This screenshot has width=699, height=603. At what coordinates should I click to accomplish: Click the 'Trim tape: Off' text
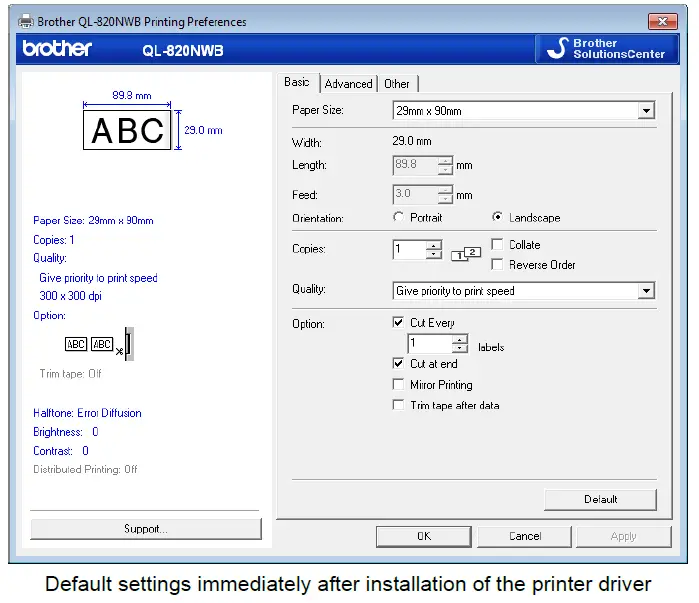point(70,373)
